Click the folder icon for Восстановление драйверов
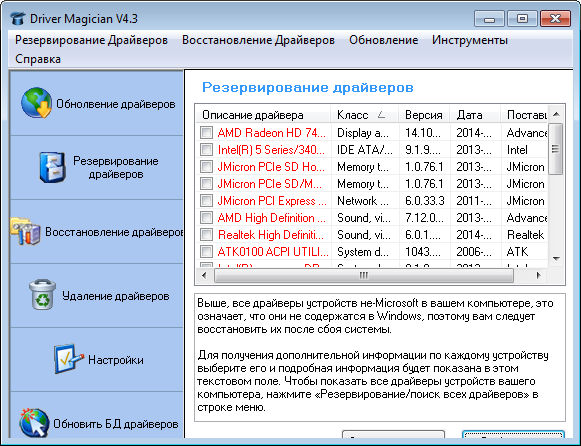 pos(25,232)
